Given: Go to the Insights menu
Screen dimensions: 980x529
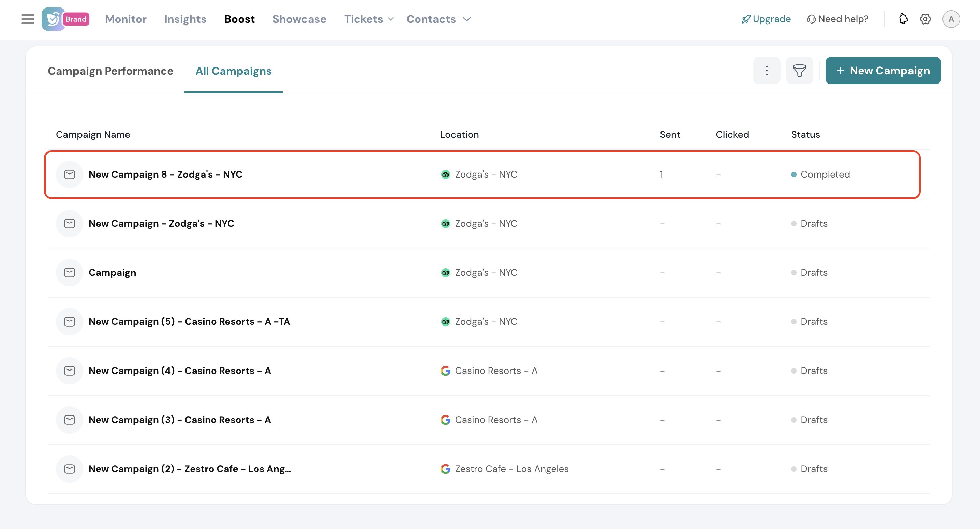Looking at the screenshot, I should pyautogui.click(x=185, y=19).
